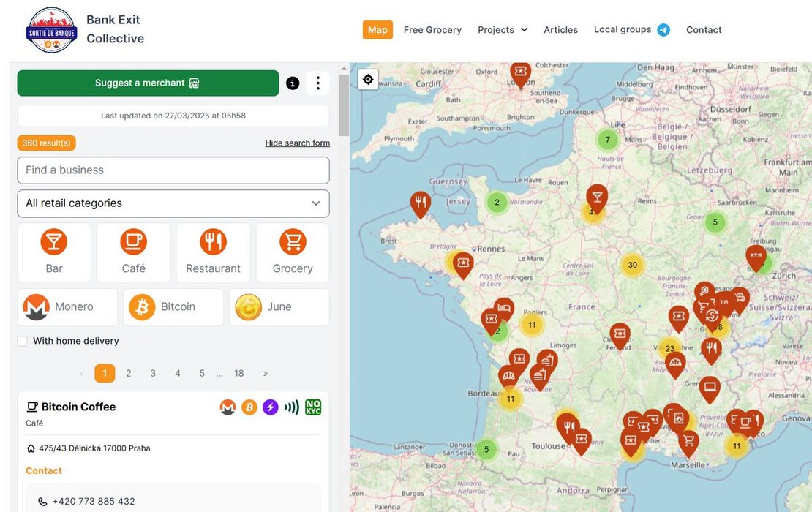
Task: Click Suggest a merchant button
Action: tap(148, 83)
